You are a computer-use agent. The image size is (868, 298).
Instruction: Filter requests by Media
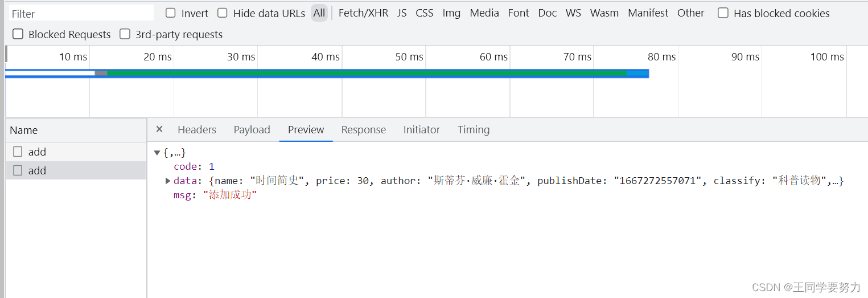click(x=484, y=13)
